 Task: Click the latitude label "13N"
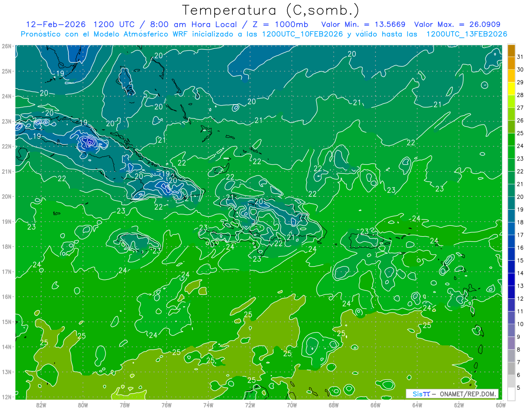coord(7,372)
